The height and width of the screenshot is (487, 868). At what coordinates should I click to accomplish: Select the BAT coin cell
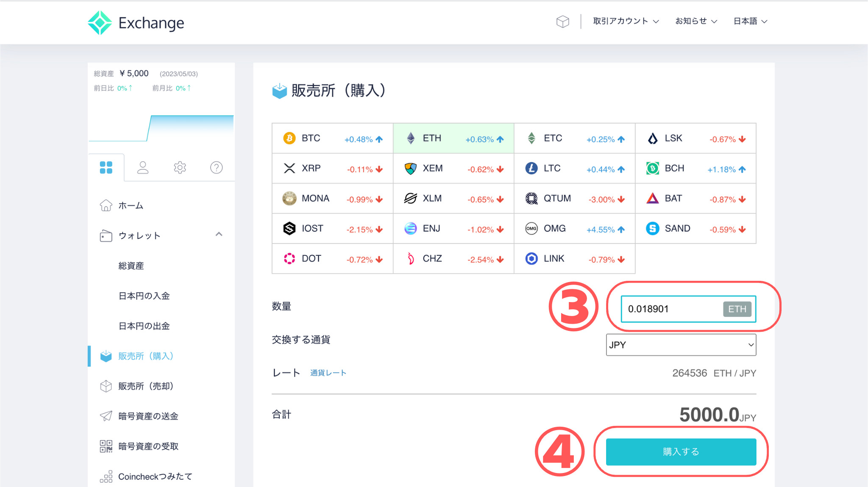pyautogui.click(x=696, y=199)
